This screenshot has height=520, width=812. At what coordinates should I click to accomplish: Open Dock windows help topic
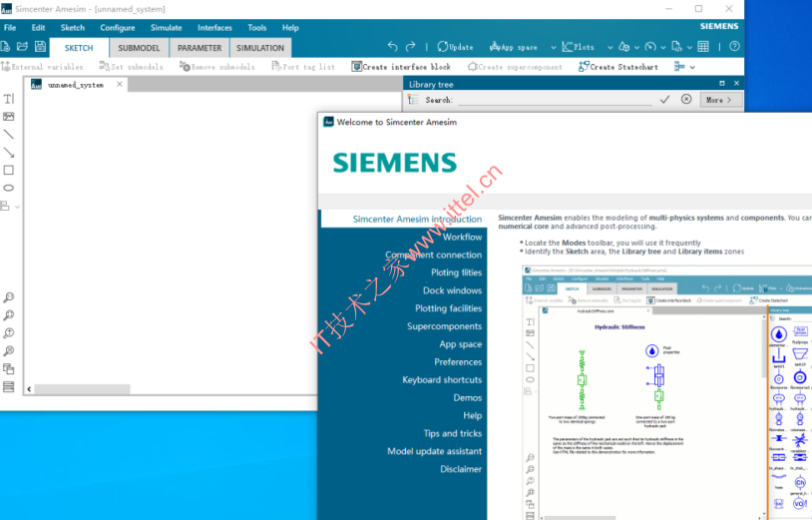tap(452, 290)
